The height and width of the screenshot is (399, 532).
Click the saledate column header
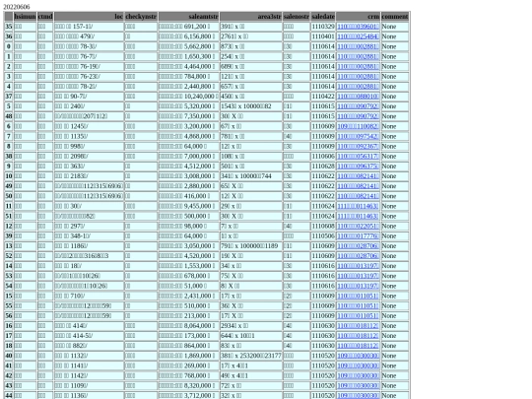pos(323,17)
